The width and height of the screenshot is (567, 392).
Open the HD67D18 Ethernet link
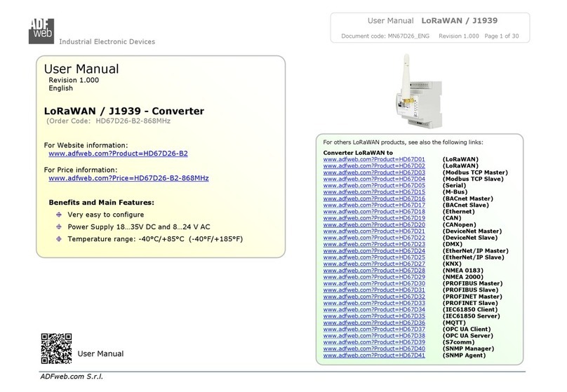[x=374, y=211]
